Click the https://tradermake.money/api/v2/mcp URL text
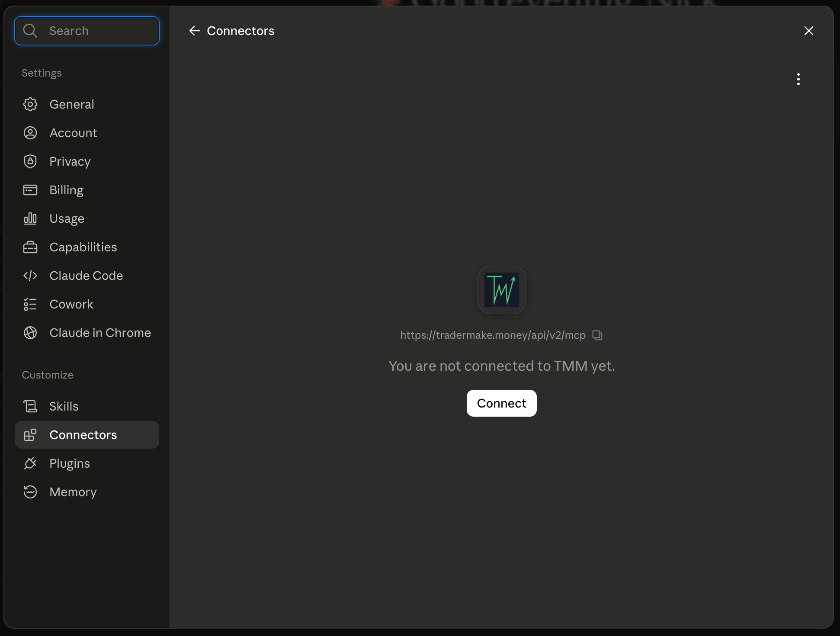The image size is (840, 636). coord(493,335)
